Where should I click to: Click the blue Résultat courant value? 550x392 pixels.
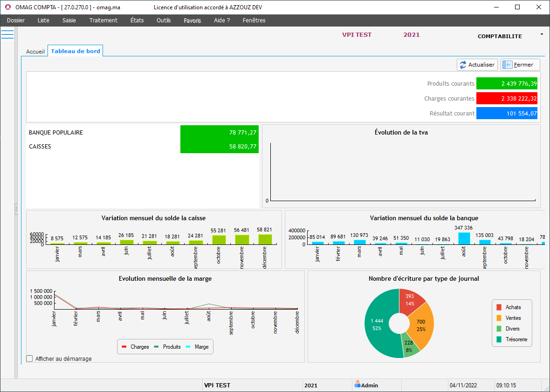pos(507,113)
